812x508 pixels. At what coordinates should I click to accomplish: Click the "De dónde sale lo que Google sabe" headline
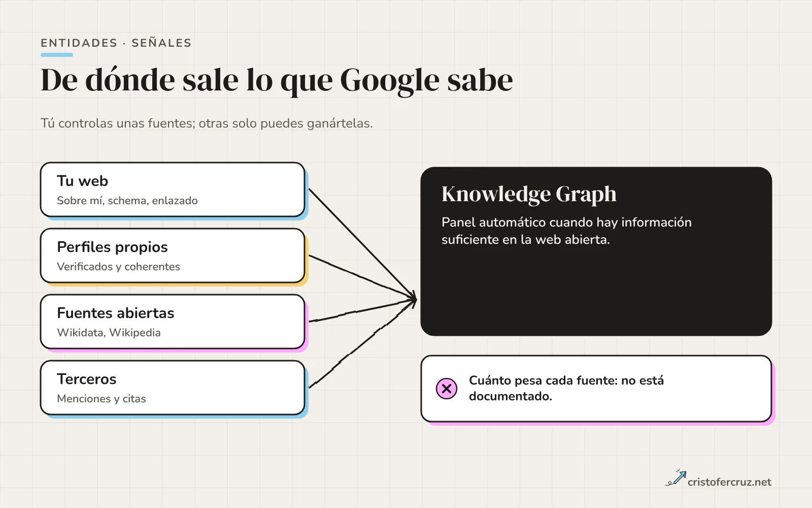[277, 80]
